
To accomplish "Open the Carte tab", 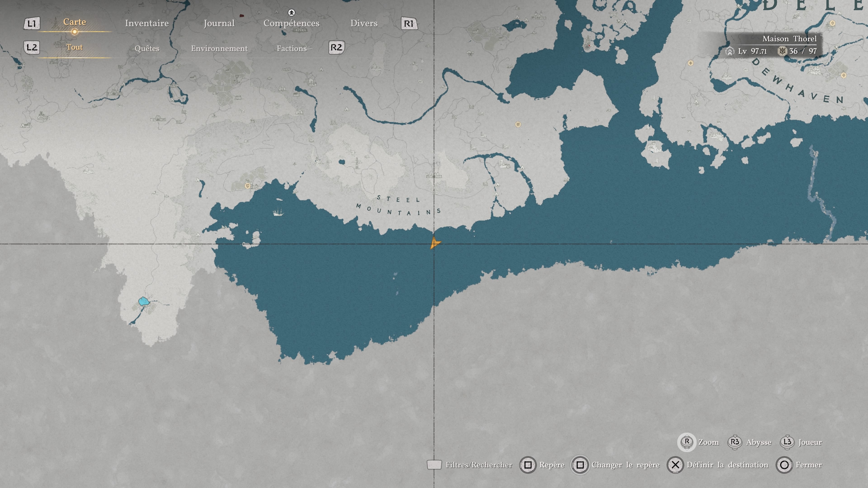I will click(74, 22).
